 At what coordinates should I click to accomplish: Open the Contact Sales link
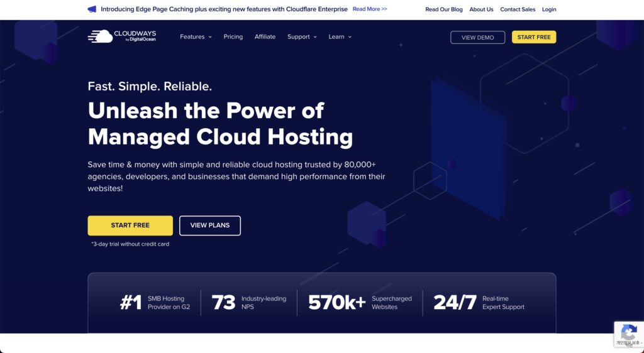(x=518, y=9)
